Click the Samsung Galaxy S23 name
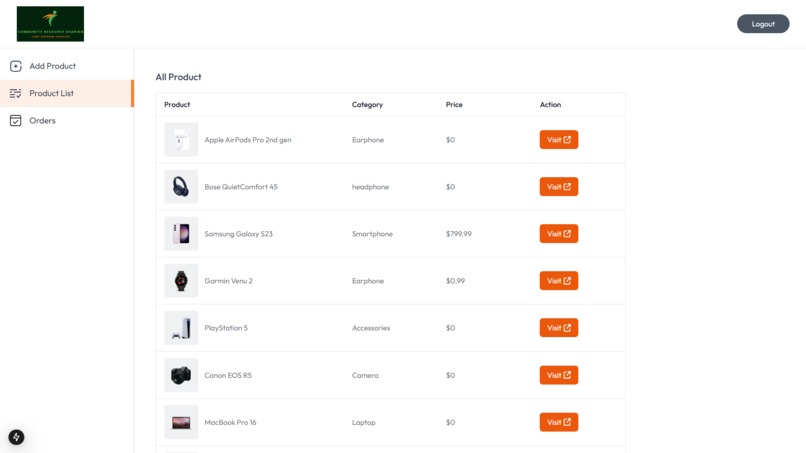The width and height of the screenshot is (806, 453). 239,234
